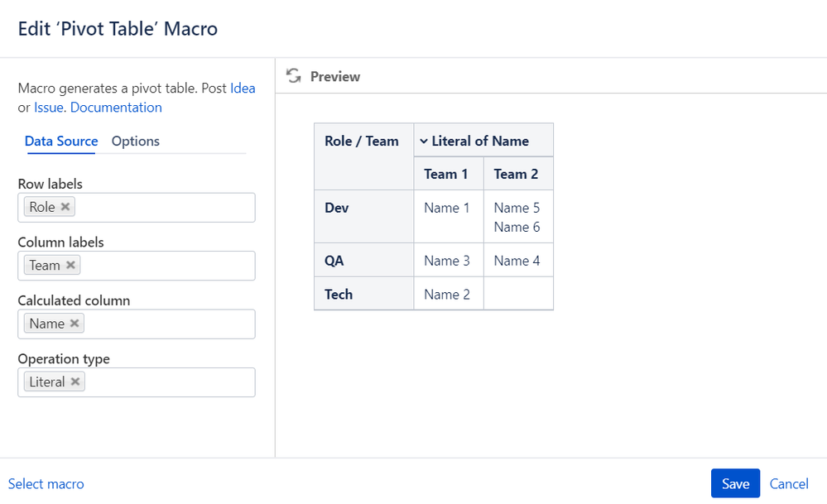Open the Select macro link
This screenshot has height=504, width=827.
click(46, 484)
